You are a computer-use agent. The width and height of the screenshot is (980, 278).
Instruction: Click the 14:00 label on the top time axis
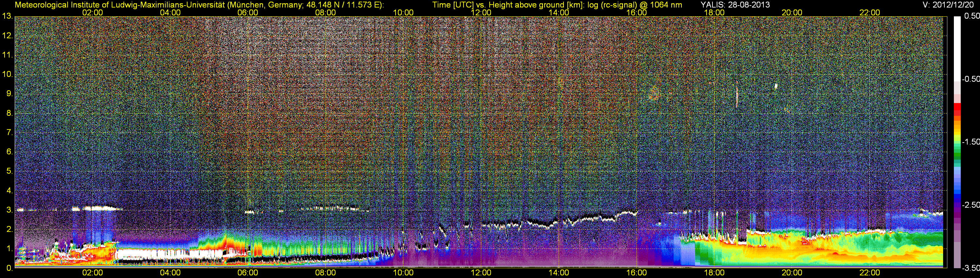pos(559,12)
